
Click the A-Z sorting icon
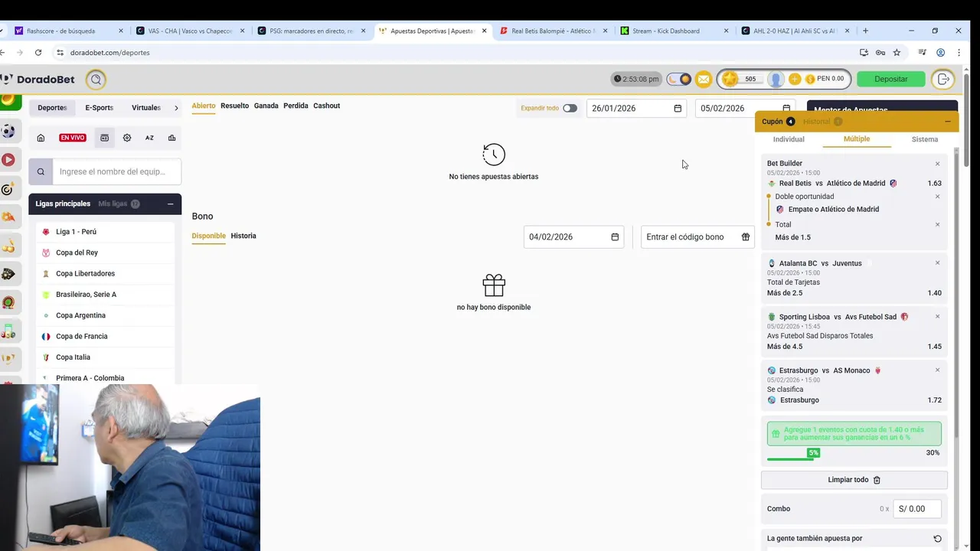[149, 138]
